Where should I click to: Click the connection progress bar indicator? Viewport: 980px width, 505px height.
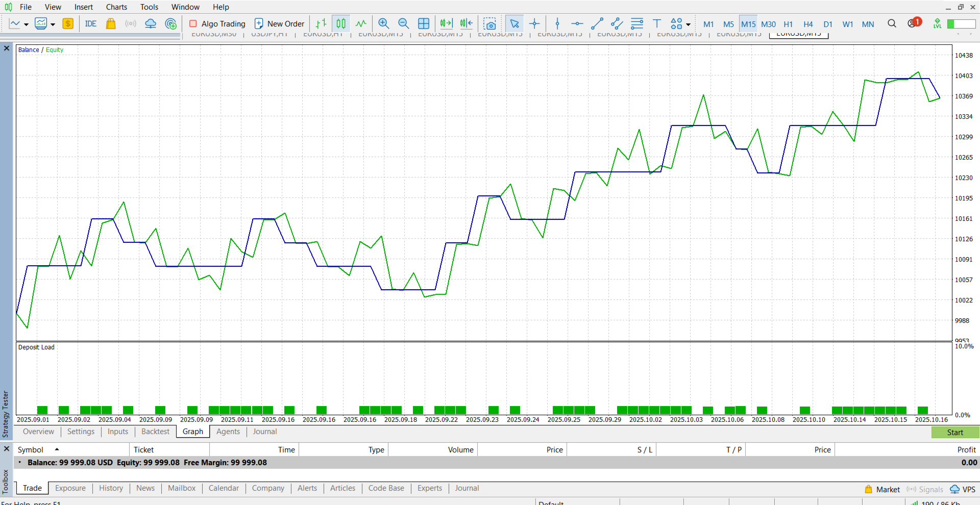[961, 24]
